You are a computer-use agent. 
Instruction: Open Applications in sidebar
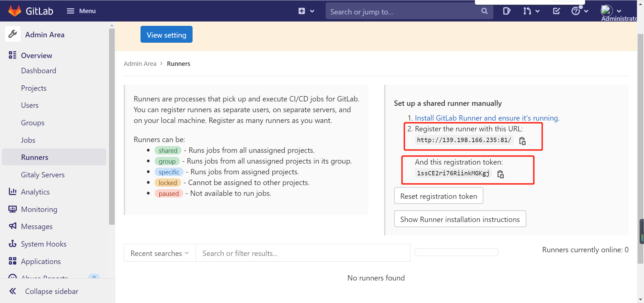41,261
